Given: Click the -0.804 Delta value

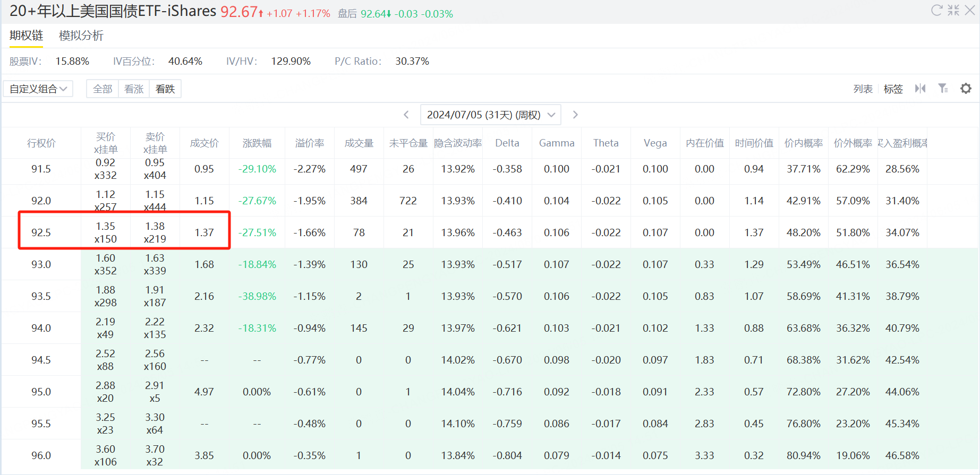Looking at the screenshot, I should pyautogui.click(x=507, y=455).
